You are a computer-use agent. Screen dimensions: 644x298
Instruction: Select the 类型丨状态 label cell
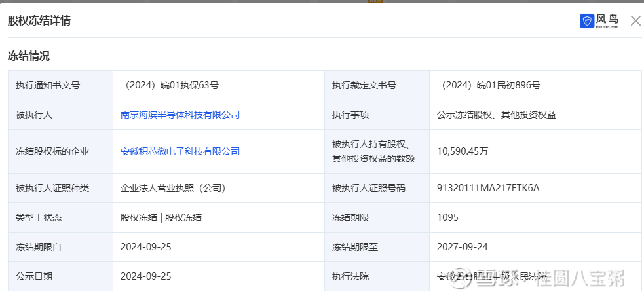(60, 217)
